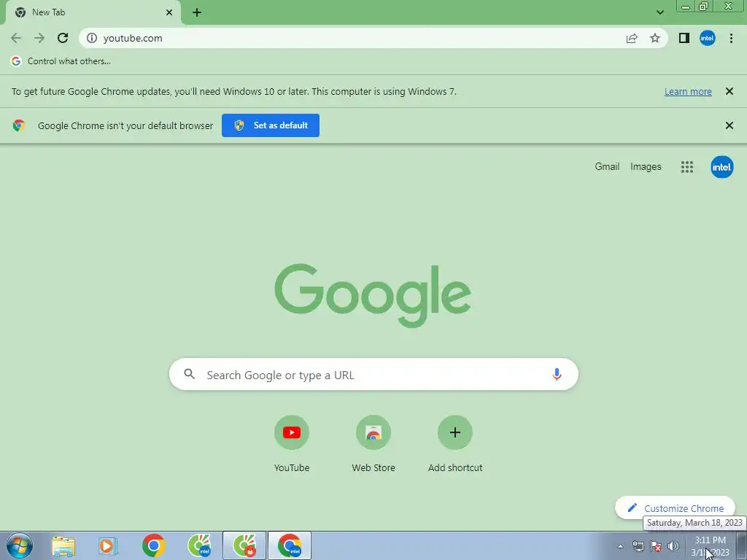Click Customize Chrome button

pyautogui.click(x=675, y=508)
